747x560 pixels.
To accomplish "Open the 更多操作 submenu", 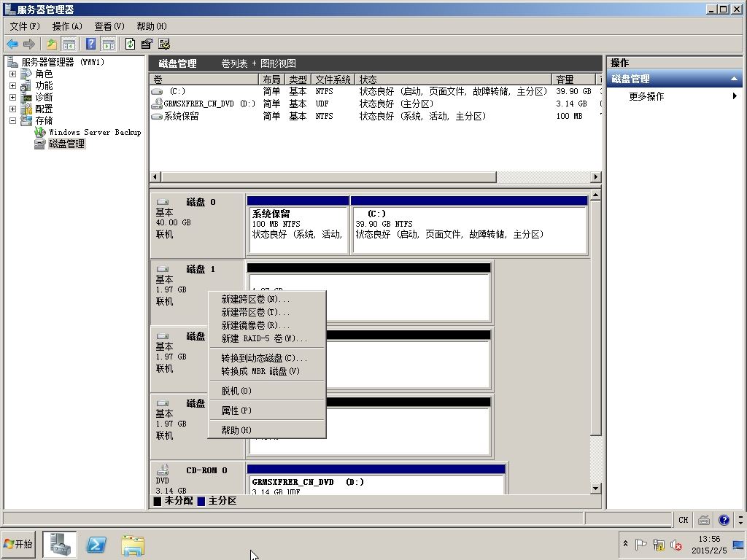I will point(674,97).
